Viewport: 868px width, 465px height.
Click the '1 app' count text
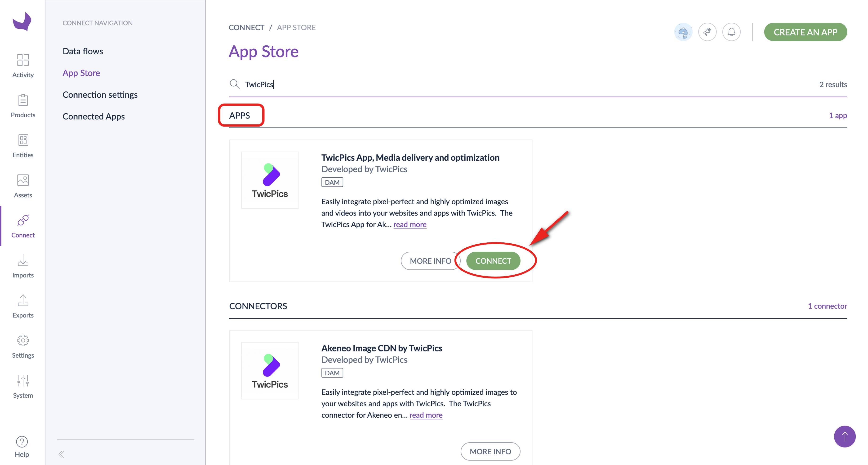pos(838,115)
